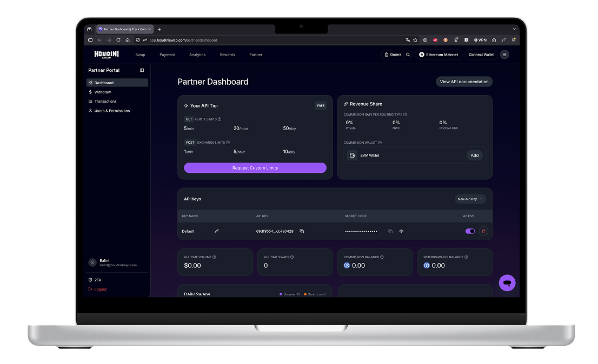The height and width of the screenshot is (364, 598).
Task: Open the 2FA settings
Action: pyautogui.click(x=95, y=280)
